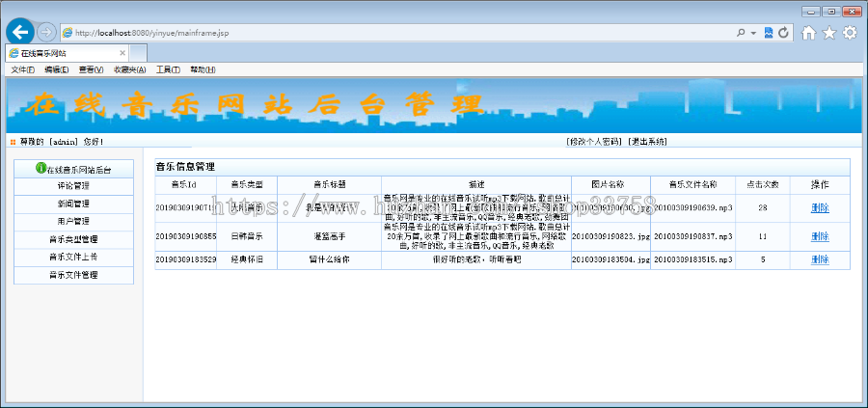The image size is (868, 408).
Task: Click 在线音乐网站后台 sidebar header
Action: tap(73, 169)
